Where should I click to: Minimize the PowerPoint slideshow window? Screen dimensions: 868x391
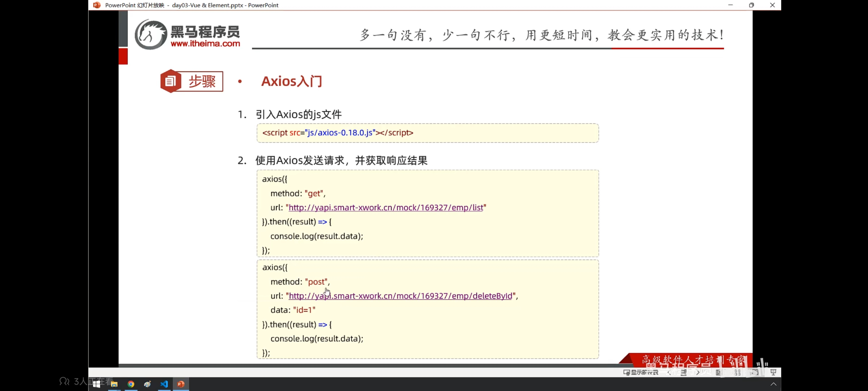click(730, 5)
